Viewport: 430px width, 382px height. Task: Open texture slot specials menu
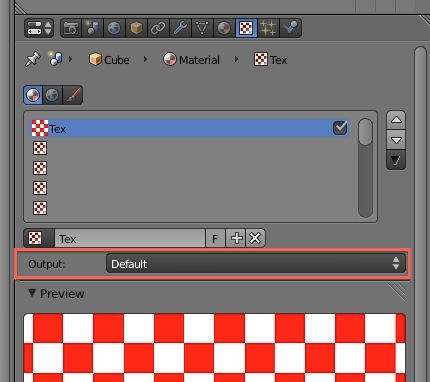pos(396,160)
